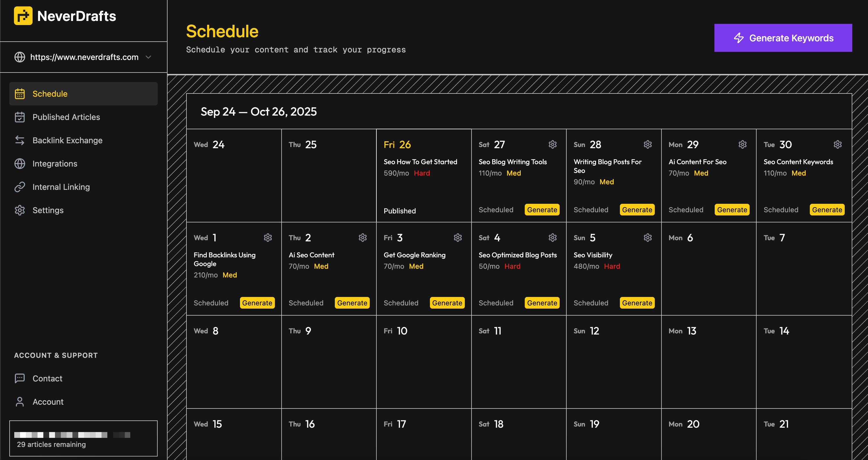868x460 pixels.
Task: Open the published Seo How To Get Started entry
Action: coord(420,162)
